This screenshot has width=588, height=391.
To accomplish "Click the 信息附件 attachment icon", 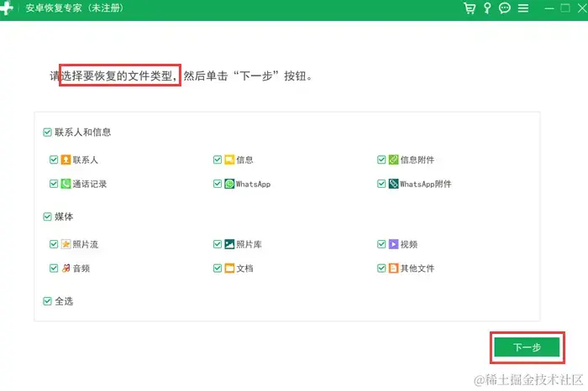I will pyautogui.click(x=393, y=160).
